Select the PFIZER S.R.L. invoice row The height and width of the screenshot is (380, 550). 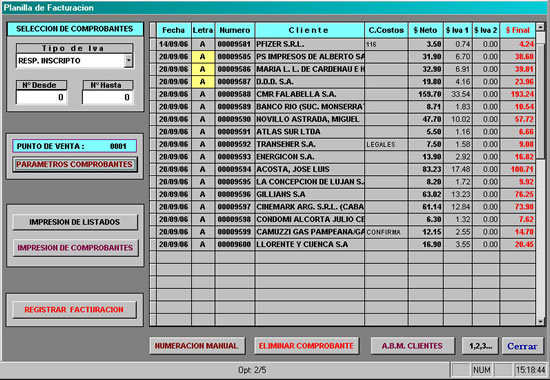click(x=342, y=44)
